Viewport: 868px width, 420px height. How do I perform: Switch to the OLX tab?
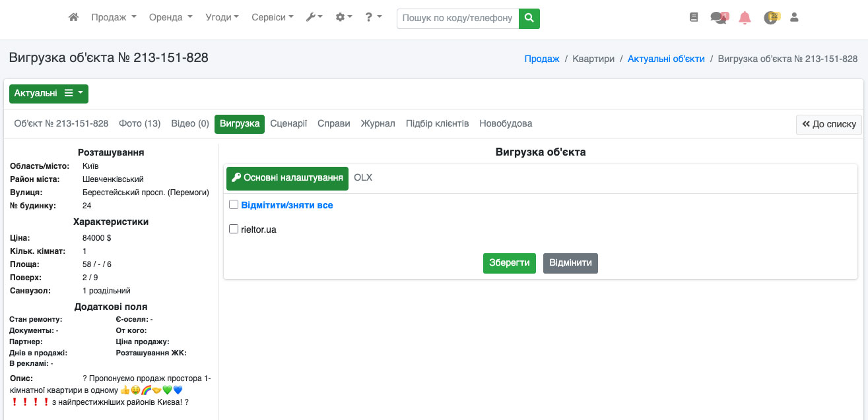coord(363,178)
